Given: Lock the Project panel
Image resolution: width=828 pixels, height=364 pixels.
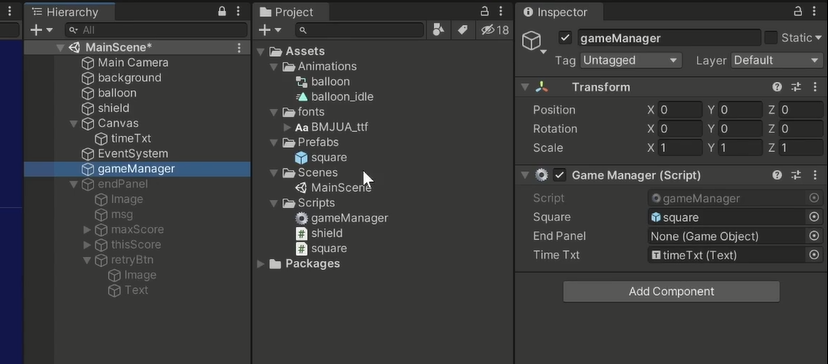Looking at the screenshot, I should tap(484, 12).
